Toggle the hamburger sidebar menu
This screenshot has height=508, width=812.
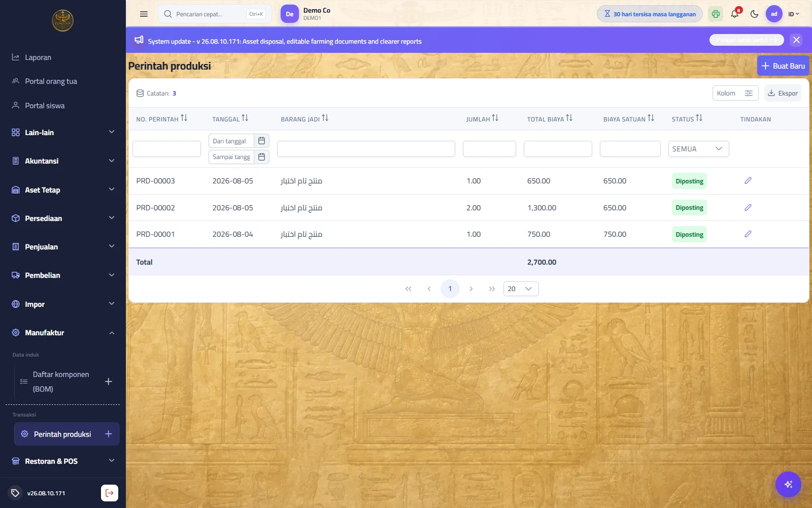coord(144,14)
